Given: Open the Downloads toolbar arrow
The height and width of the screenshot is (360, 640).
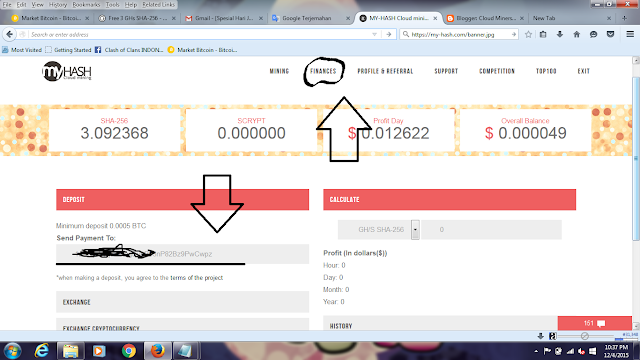Looking at the screenshot, I should (x=560, y=34).
